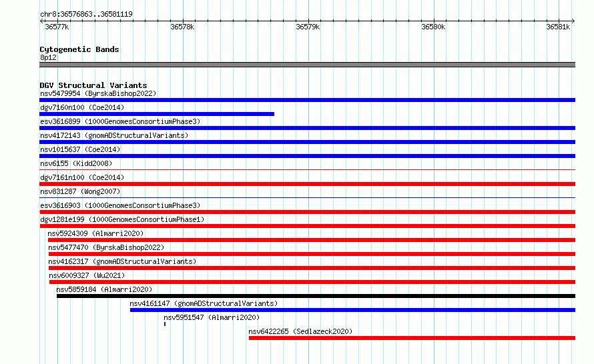This screenshot has width=594, height=364.
Task: Select the black bar under nsv5859184
Action: pyautogui.click(x=316, y=296)
